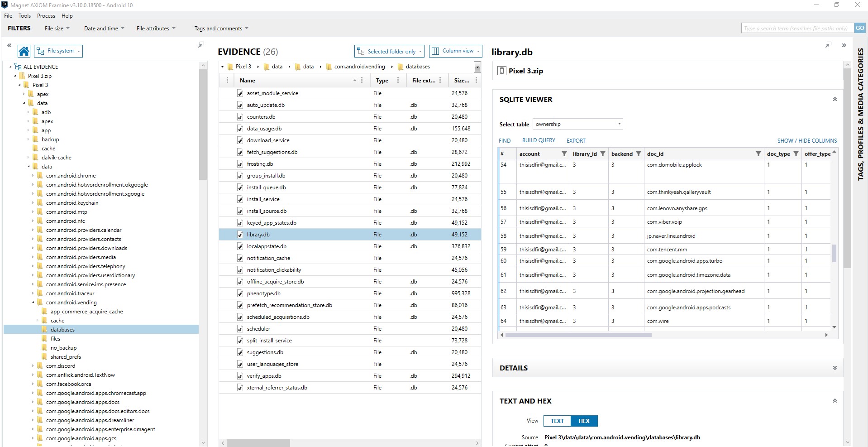This screenshot has height=447, width=868.
Task: Open Tags, Profiles & Media Categories side panel
Action: (860, 114)
